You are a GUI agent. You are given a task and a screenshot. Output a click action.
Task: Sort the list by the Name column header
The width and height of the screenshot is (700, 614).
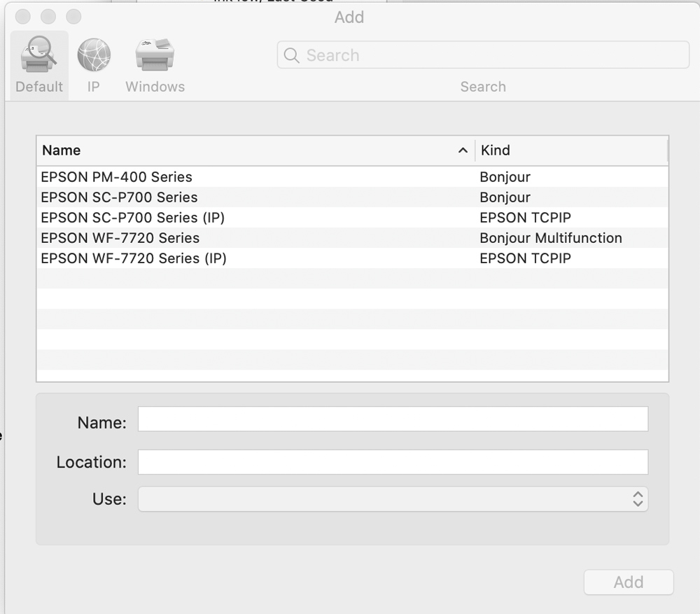point(210,151)
